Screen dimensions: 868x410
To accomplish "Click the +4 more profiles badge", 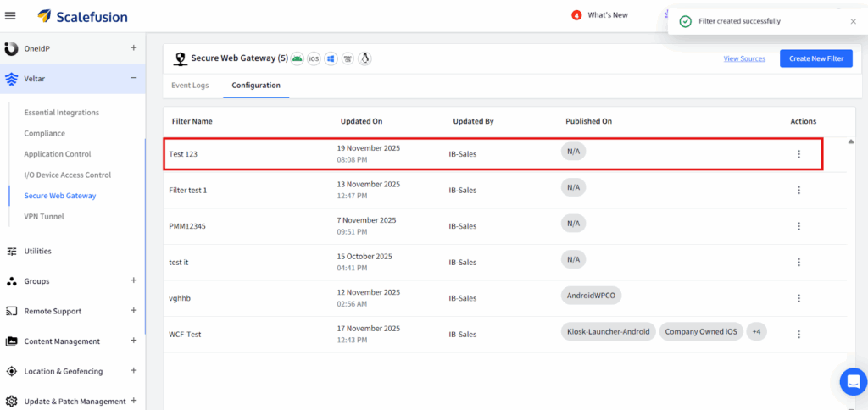I will tap(756, 332).
